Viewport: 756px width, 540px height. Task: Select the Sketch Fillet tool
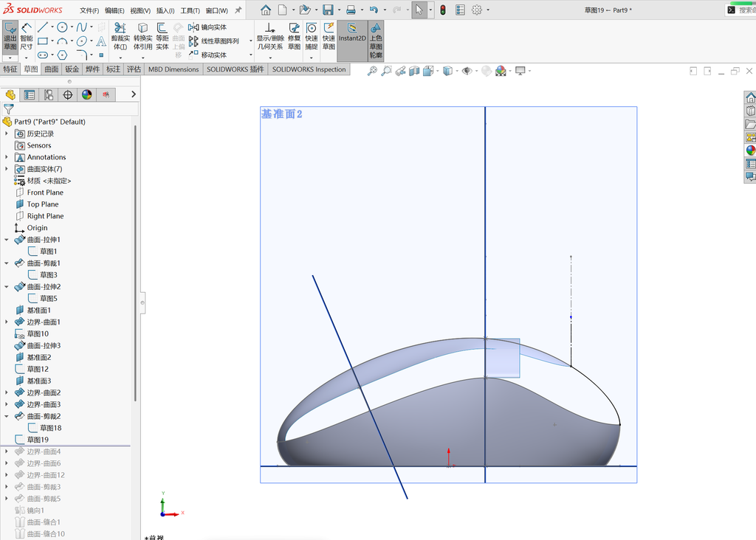click(81, 55)
